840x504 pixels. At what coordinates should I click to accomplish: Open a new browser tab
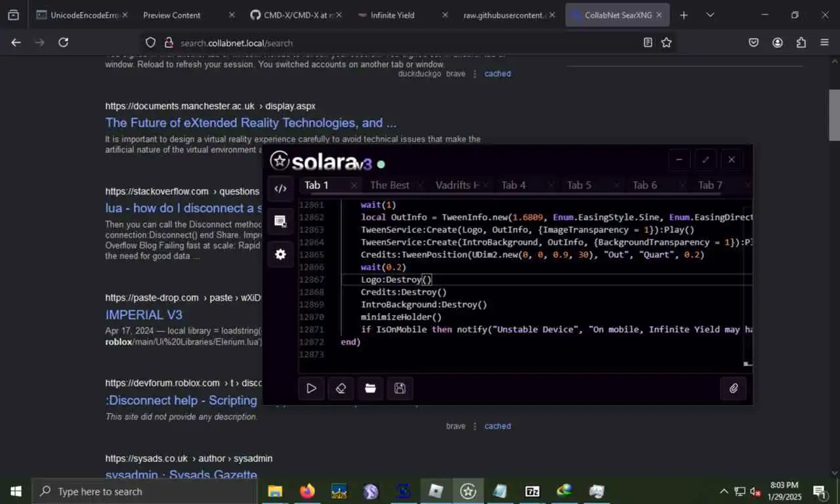pyautogui.click(x=683, y=15)
